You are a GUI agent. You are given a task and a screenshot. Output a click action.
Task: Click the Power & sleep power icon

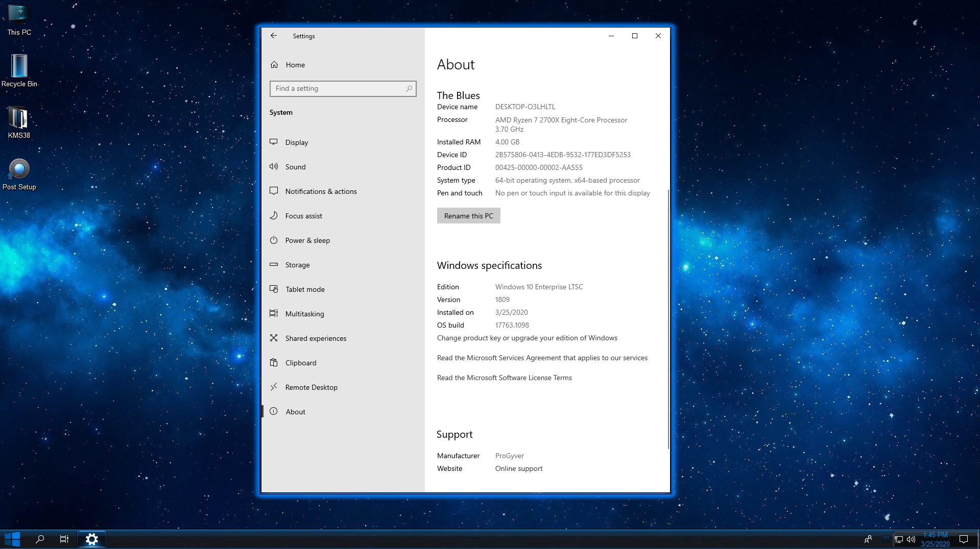click(x=274, y=240)
